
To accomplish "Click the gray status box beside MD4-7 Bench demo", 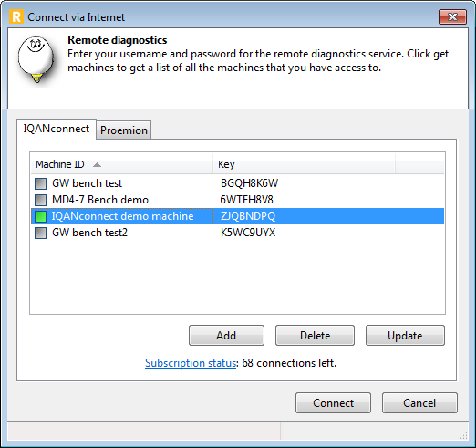I will (40, 200).
